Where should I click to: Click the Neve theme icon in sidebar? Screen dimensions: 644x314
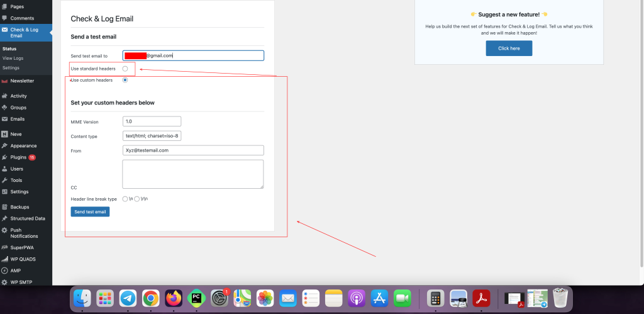[x=4, y=135]
